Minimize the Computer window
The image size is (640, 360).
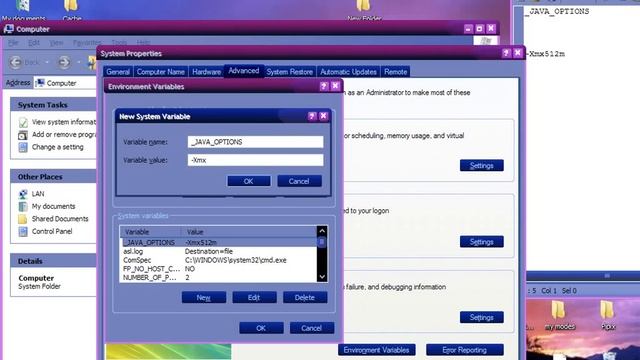point(468,29)
